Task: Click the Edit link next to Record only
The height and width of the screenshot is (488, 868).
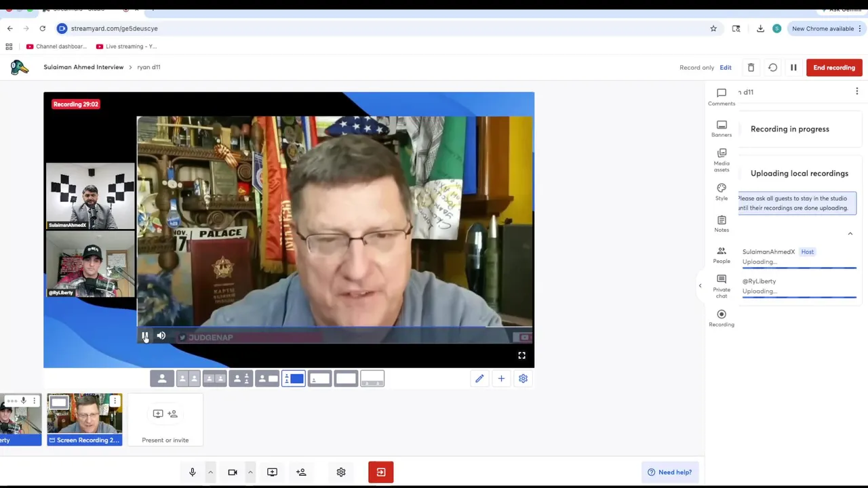Action: coord(726,68)
